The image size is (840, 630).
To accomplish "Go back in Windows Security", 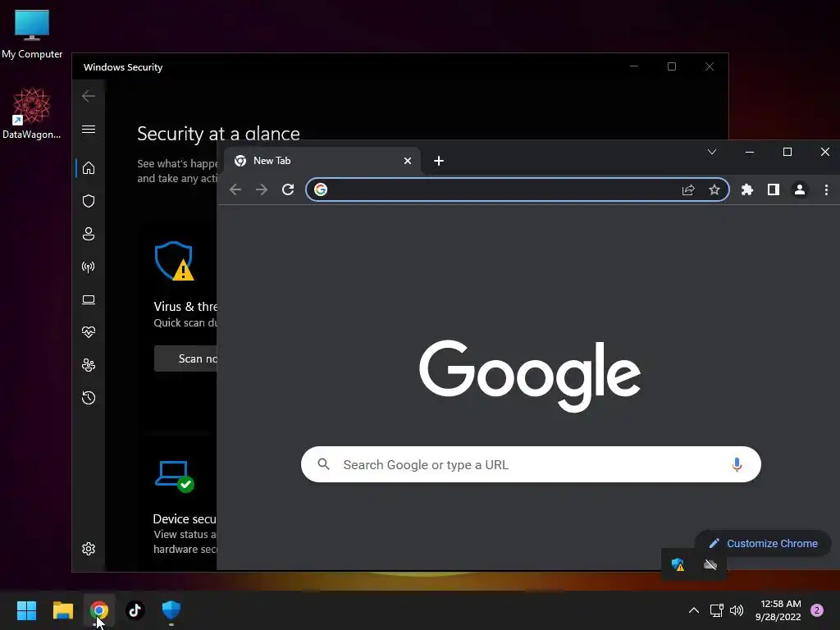I will coord(89,96).
